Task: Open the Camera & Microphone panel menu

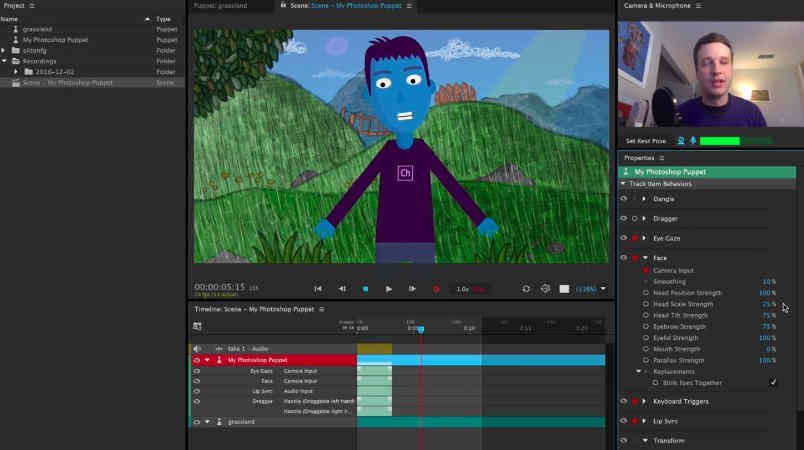Action: 699,6
